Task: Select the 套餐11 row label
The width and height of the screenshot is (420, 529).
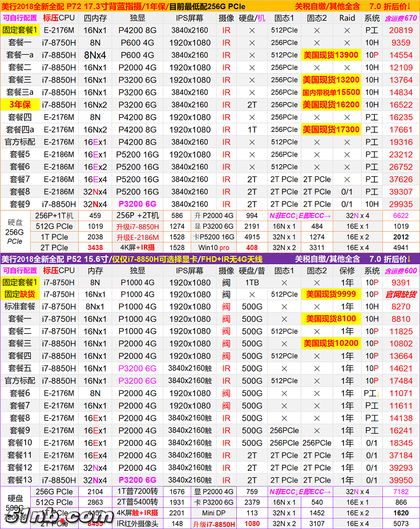Action: (x=20, y=455)
